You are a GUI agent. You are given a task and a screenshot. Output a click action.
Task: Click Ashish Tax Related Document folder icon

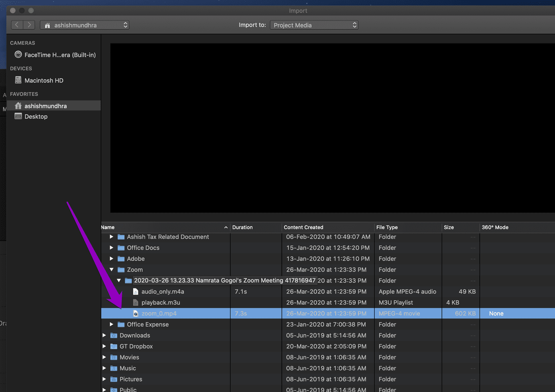(x=121, y=237)
